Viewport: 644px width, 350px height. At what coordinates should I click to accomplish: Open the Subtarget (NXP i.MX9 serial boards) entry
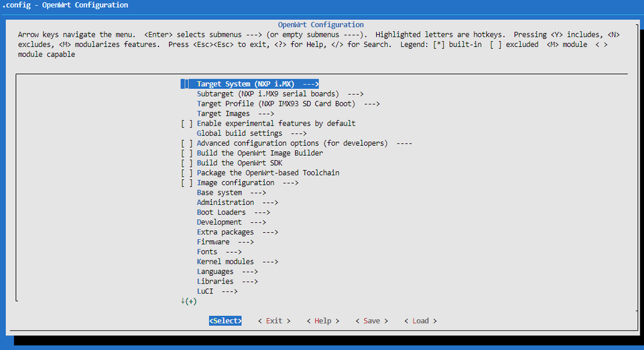(280, 93)
